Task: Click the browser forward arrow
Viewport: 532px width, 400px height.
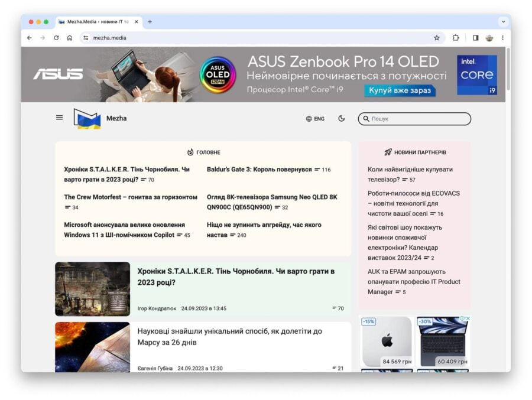Action: [43, 38]
